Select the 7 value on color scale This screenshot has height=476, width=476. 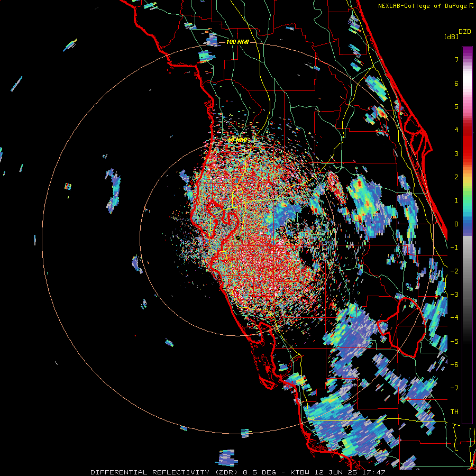tap(456, 59)
